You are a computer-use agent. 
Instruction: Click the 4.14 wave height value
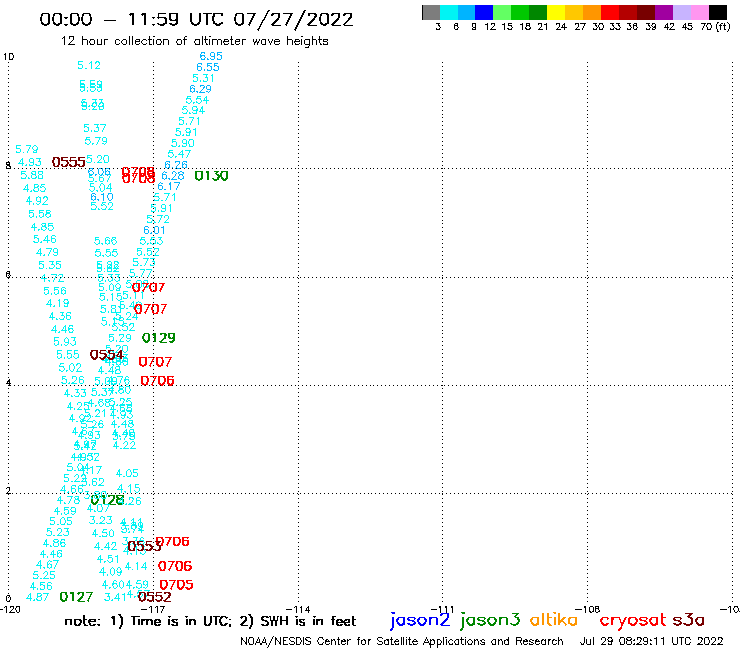point(136,566)
